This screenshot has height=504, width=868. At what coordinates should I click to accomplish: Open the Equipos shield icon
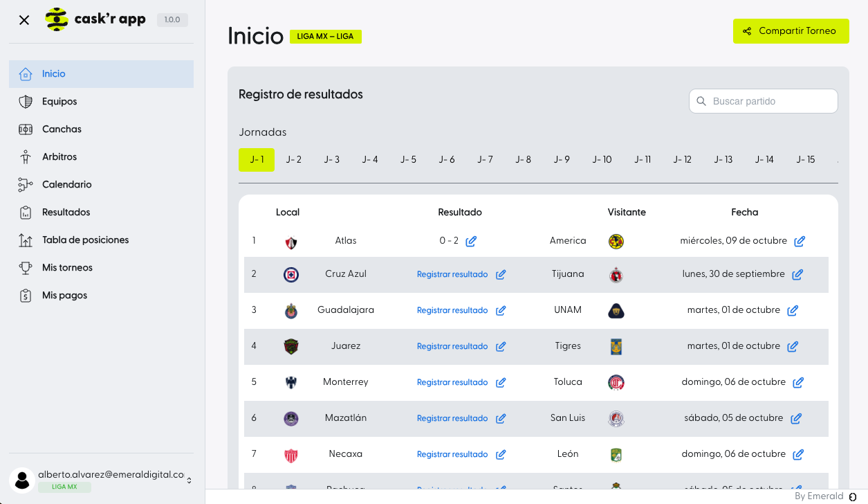tap(26, 102)
